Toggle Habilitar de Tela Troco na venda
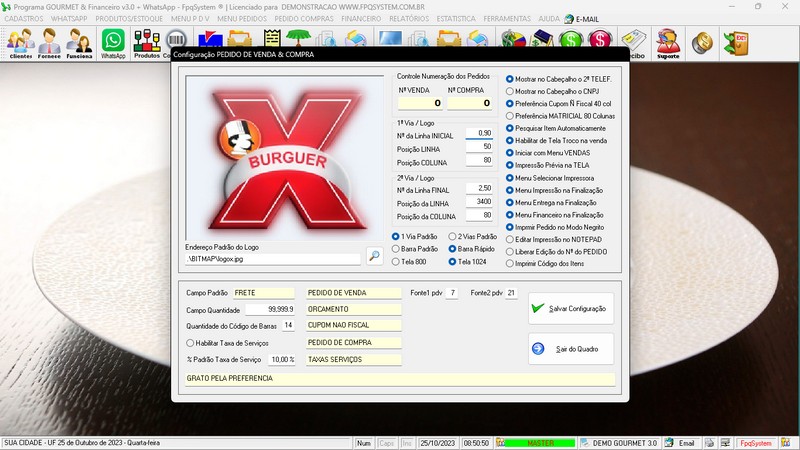Screen dimensions: 800x450 (556, 140)
